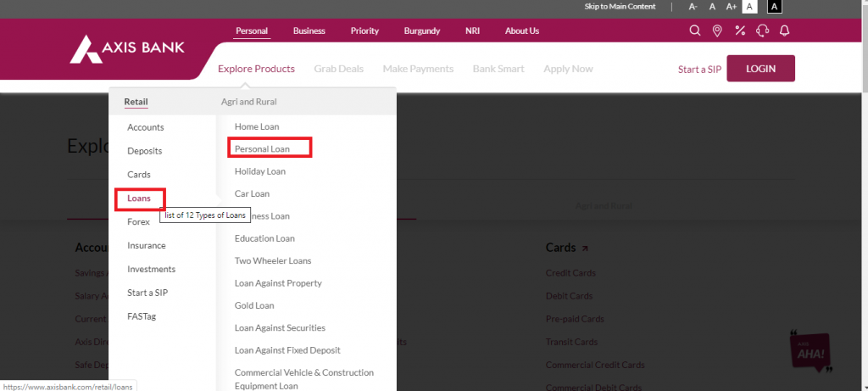The image size is (868, 391).
Task: Select the NRI top navigation tab
Action: click(x=473, y=31)
